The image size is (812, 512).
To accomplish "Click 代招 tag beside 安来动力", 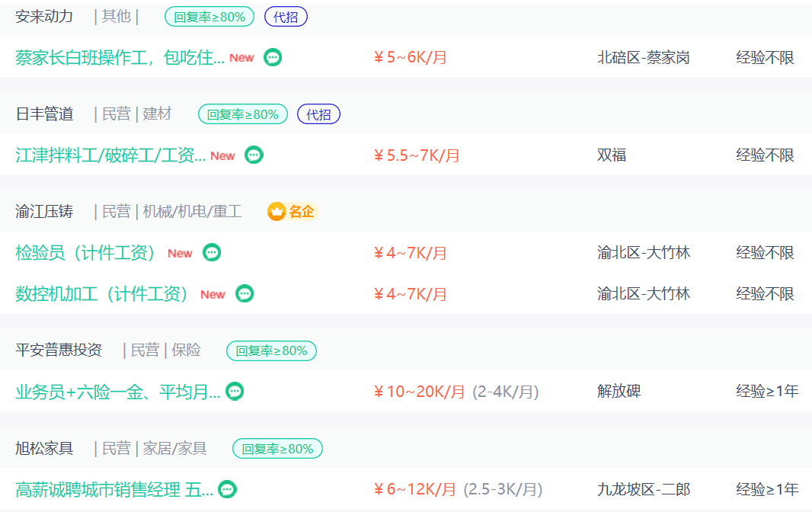I will pyautogui.click(x=286, y=17).
